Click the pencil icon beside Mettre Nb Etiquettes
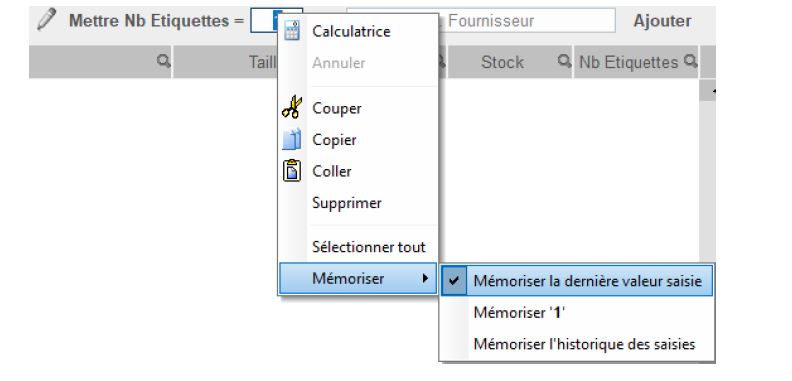The image size is (792, 381). pos(47,19)
